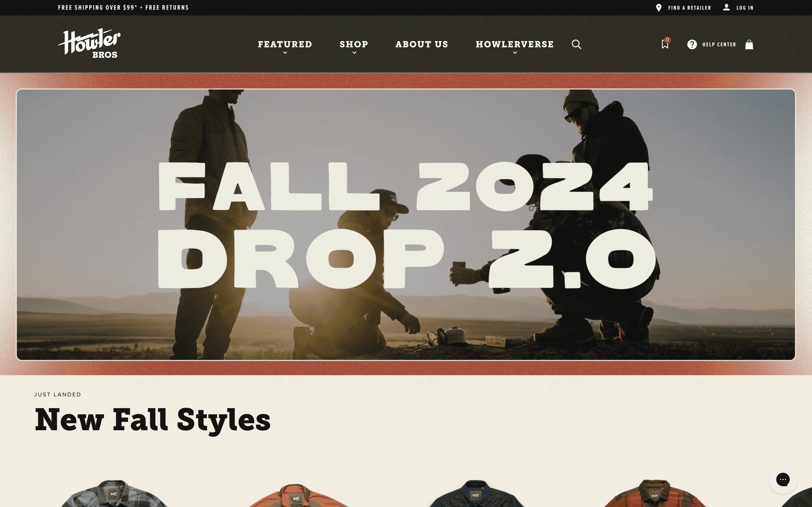Open the shopping bag cart icon
The width and height of the screenshot is (812, 507).
coord(749,44)
